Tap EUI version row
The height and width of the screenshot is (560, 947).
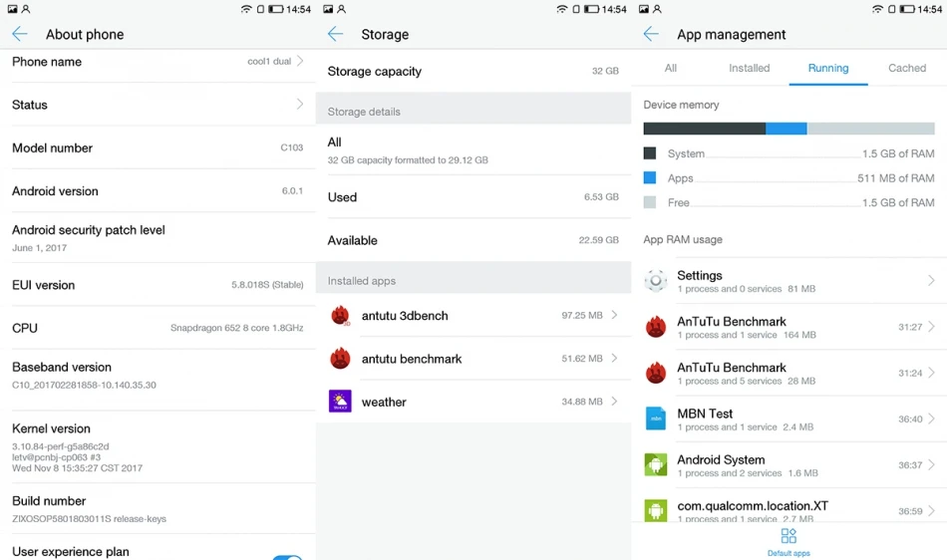tap(158, 285)
